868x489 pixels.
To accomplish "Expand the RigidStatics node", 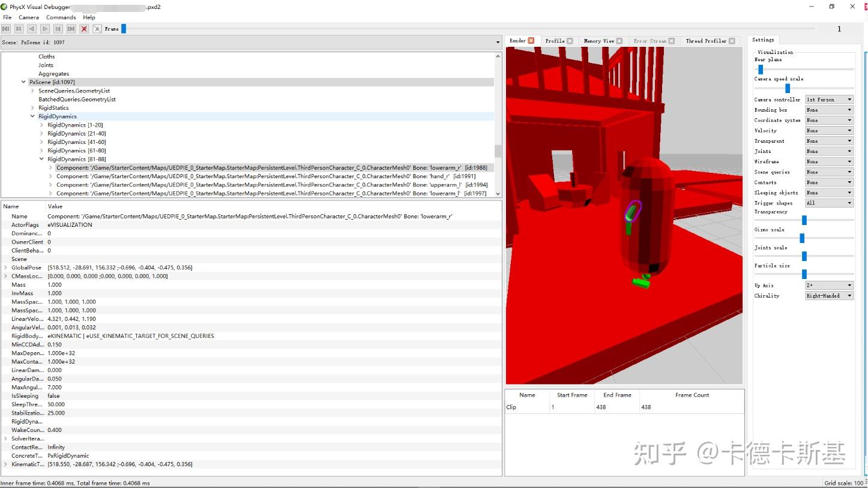I will [32, 108].
